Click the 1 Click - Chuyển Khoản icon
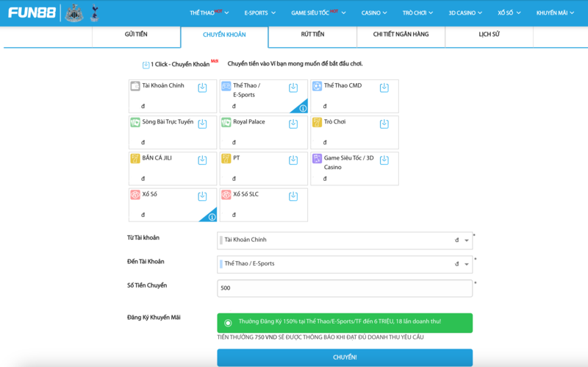 click(146, 65)
